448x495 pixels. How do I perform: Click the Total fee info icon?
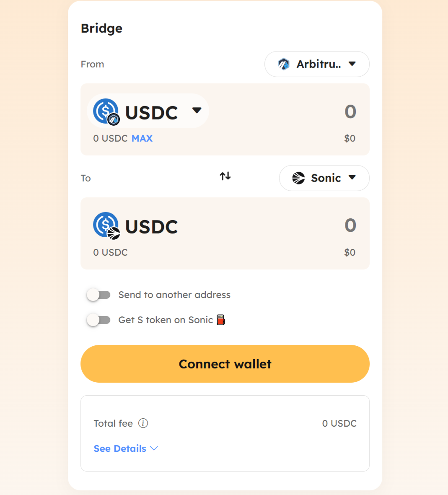[x=143, y=423]
